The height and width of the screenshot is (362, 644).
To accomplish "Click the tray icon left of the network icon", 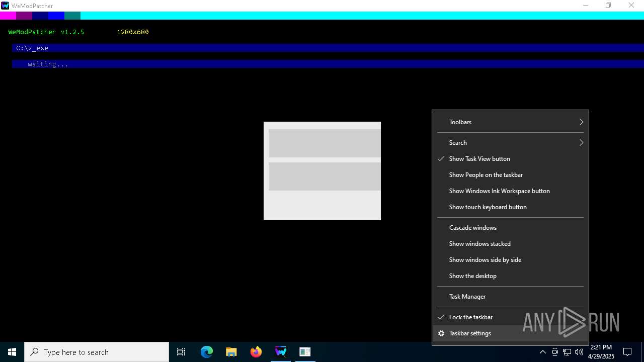I will click(555, 352).
